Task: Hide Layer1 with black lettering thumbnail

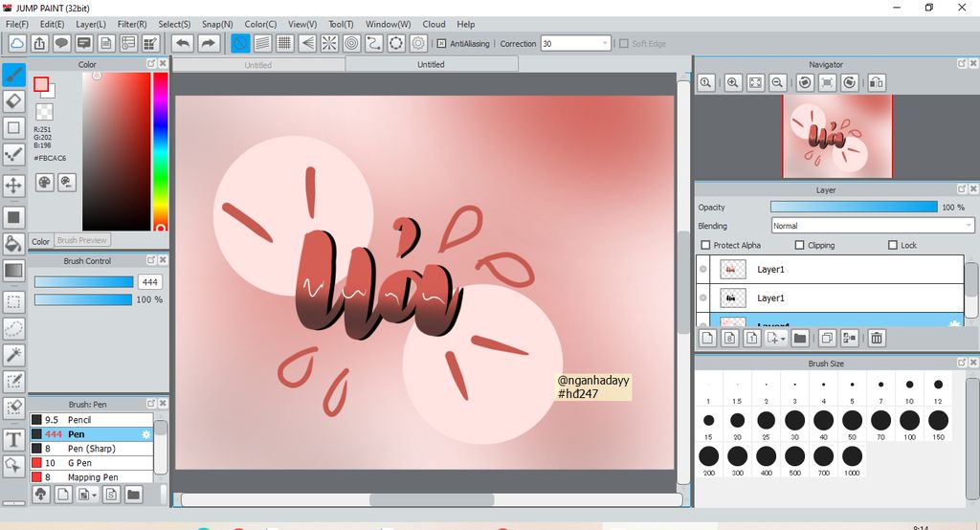Action: pyautogui.click(x=703, y=298)
